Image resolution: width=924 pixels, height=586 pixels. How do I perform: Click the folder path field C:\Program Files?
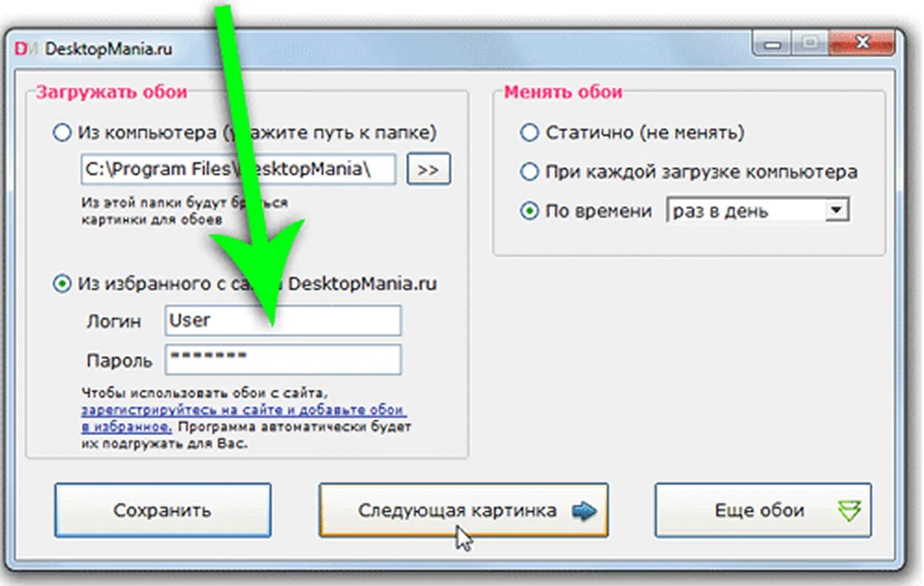(239, 170)
